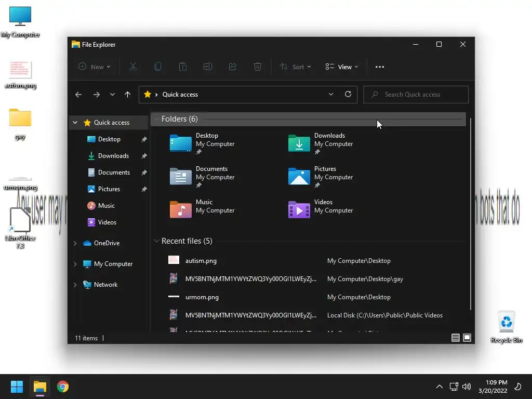Click the Rename icon in toolbar
Screen dimensions: 532x399
click(x=208, y=67)
